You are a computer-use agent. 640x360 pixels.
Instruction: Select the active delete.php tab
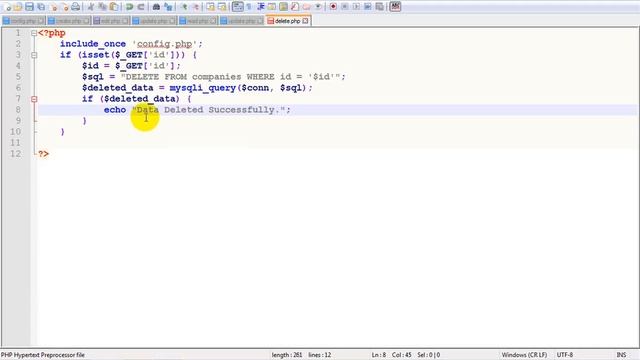[288, 21]
